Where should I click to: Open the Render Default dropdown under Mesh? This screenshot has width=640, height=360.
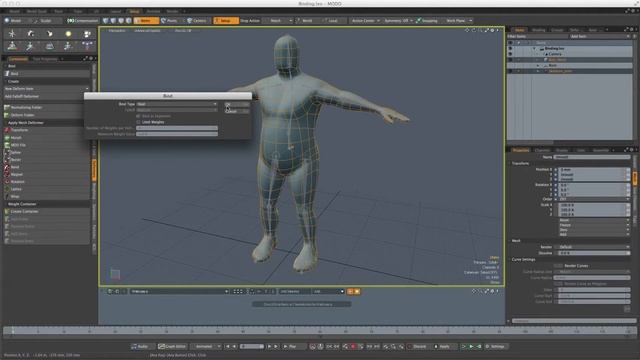click(594, 247)
